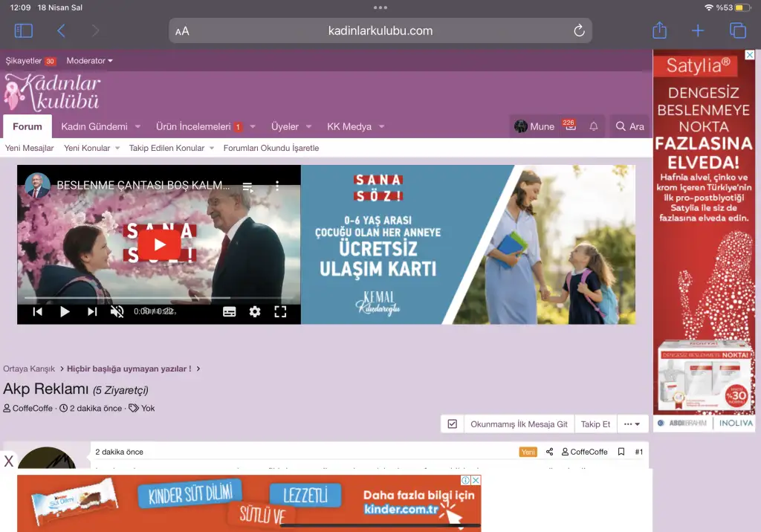Open Takip Edilen Konular
Image resolution: width=761 pixels, height=532 pixels.
click(x=166, y=148)
